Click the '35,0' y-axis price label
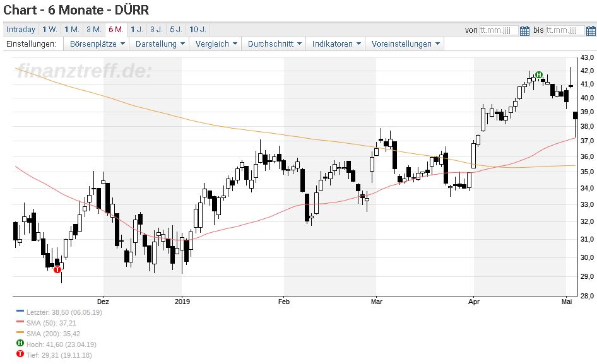Image resolution: width=597 pixels, height=364 pixels. 587,172
